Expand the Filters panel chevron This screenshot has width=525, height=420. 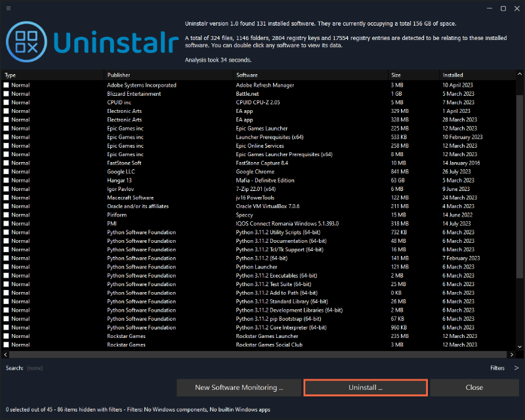coord(518,367)
